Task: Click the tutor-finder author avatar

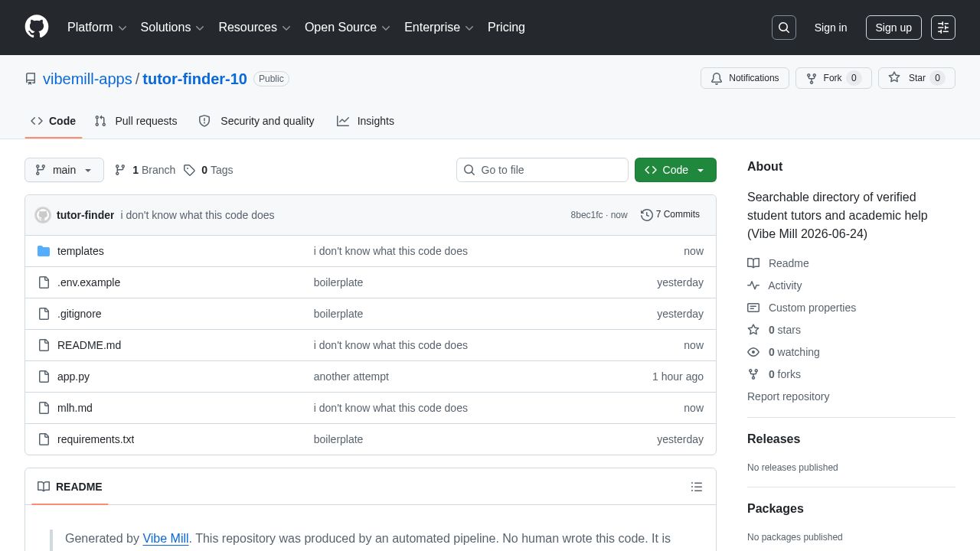Action: [43, 215]
